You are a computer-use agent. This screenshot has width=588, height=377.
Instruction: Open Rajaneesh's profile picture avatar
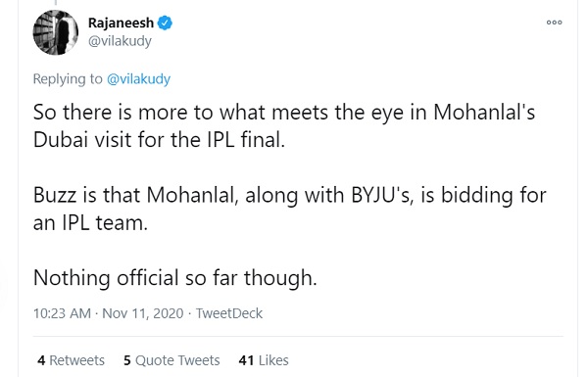(56, 32)
